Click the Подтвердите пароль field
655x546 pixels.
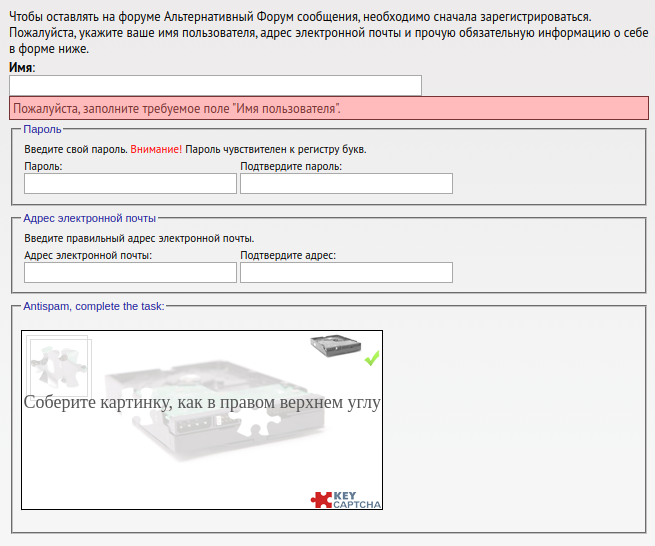click(x=346, y=183)
